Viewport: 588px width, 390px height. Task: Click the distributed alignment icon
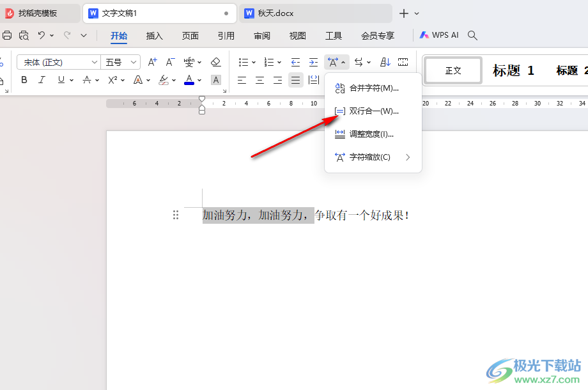(x=314, y=80)
